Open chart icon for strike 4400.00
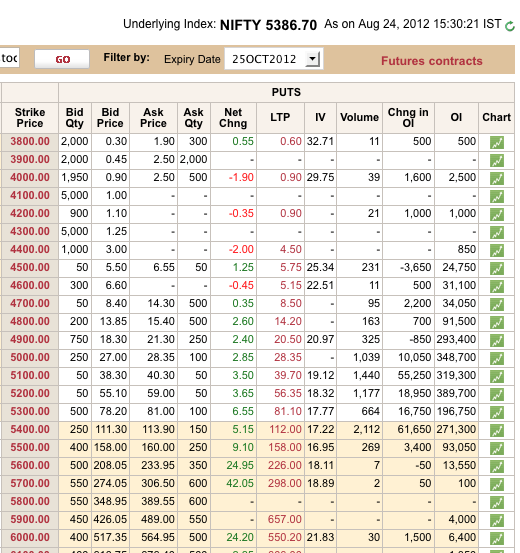Viewport: 520px width, 553px height. (x=497, y=250)
